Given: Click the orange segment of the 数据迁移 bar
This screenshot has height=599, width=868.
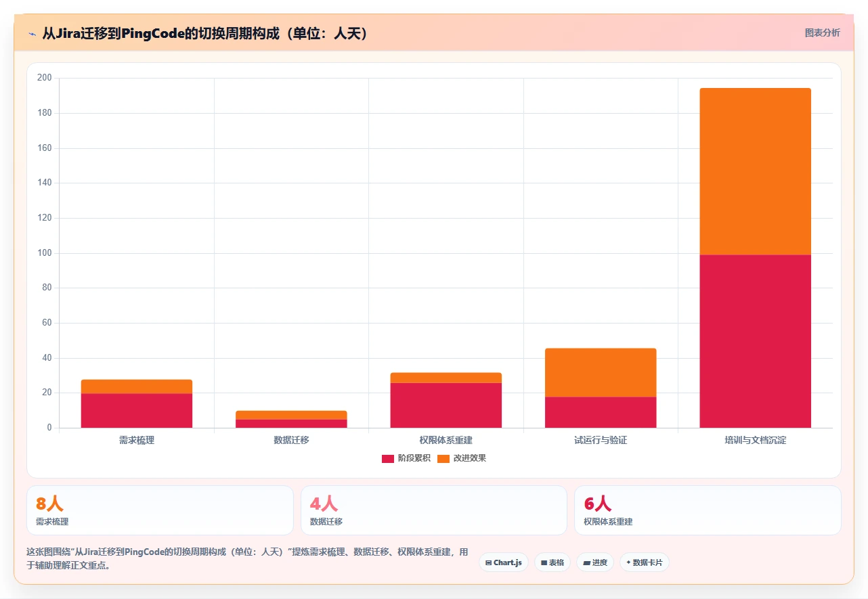Looking at the screenshot, I should point(291,415).
